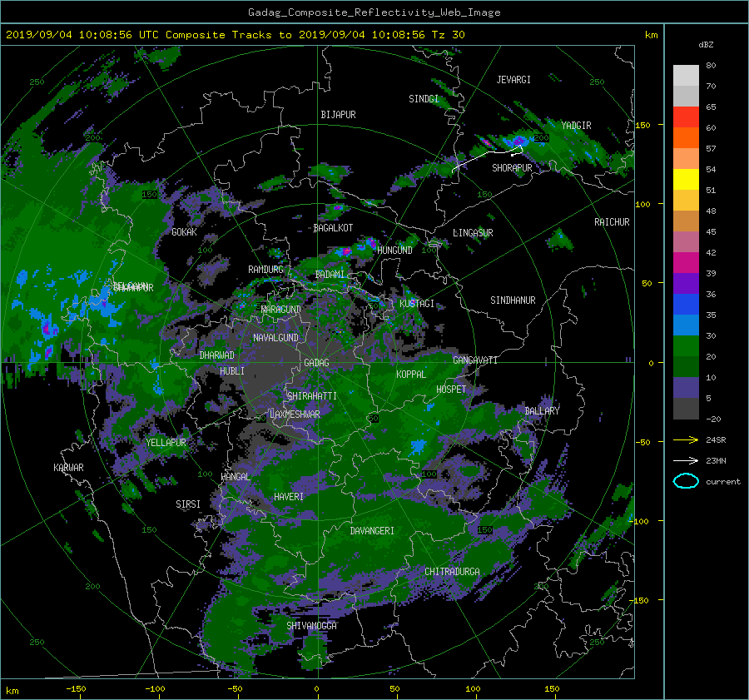Click the HAVERI city label
Viewport: 749px width, 700px height.
pos(289,498)
